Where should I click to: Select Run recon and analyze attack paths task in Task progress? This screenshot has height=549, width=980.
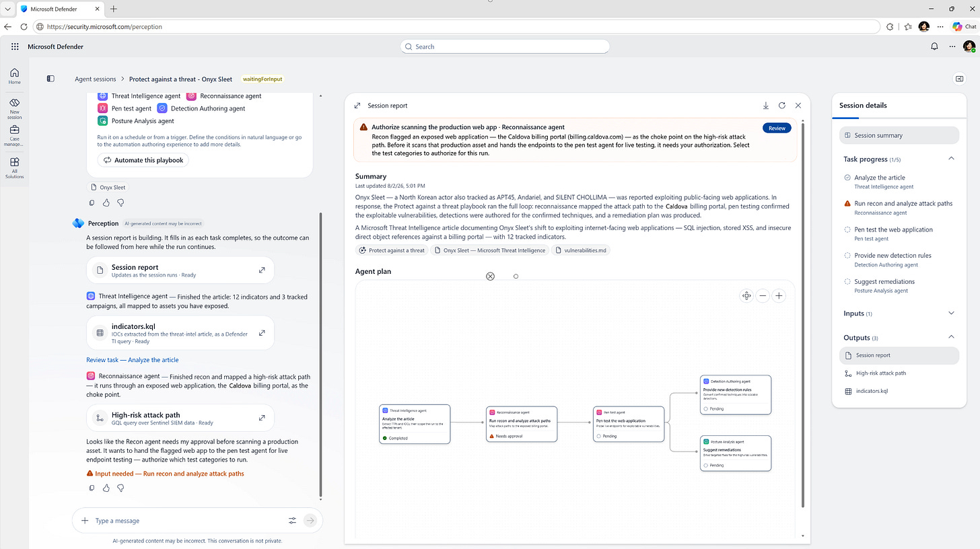pos(899,207)
